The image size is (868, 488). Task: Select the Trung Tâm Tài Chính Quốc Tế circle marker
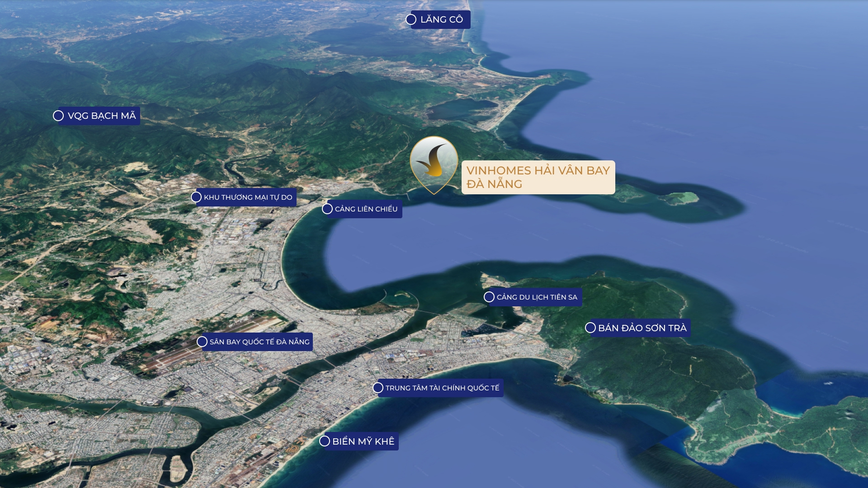(378, 388)
